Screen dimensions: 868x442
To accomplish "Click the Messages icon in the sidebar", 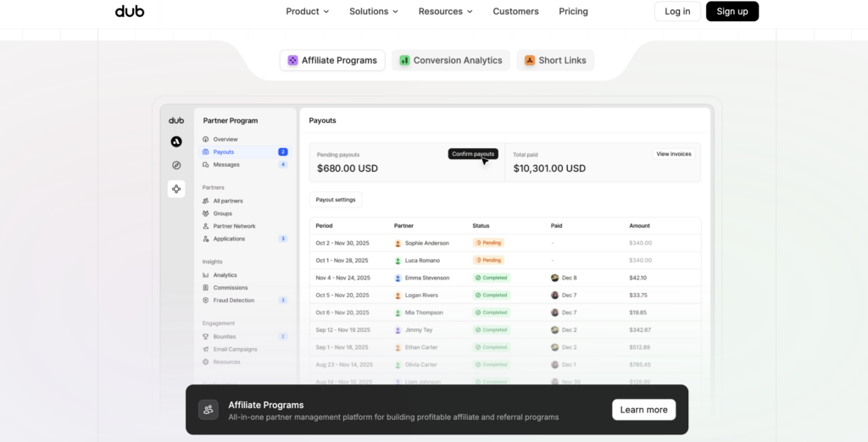I will 205,164.
